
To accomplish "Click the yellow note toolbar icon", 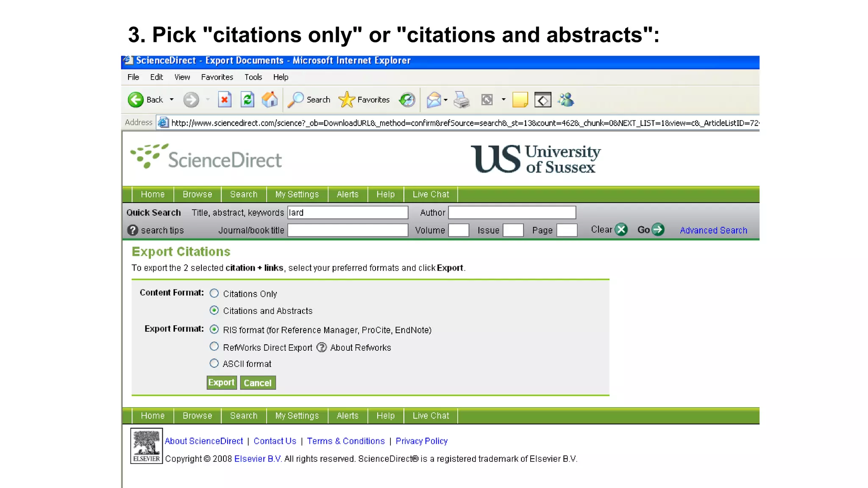I will click(x=520, y=100).
